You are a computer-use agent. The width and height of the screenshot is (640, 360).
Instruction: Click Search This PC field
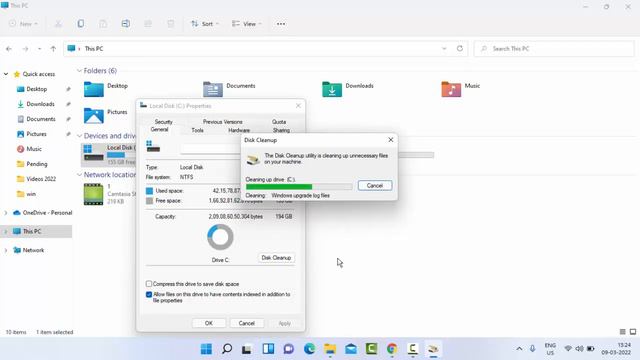tap(554, 49)
